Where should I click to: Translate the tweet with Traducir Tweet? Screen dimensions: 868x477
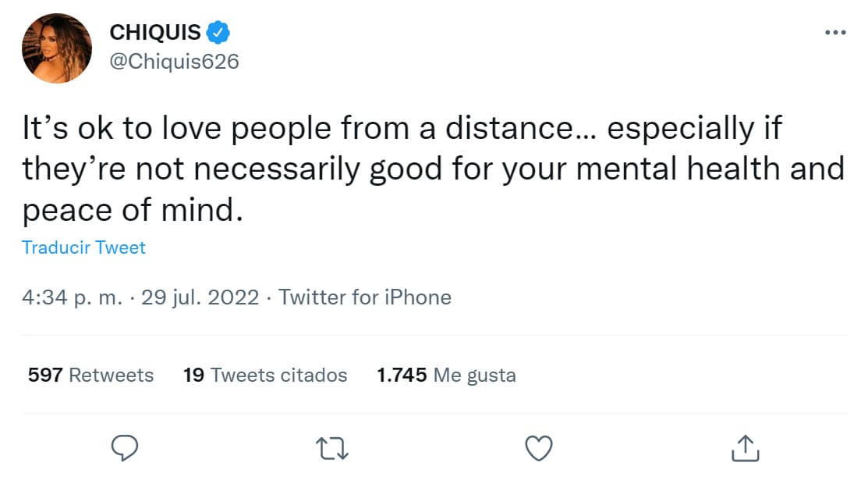pos(83,247)
